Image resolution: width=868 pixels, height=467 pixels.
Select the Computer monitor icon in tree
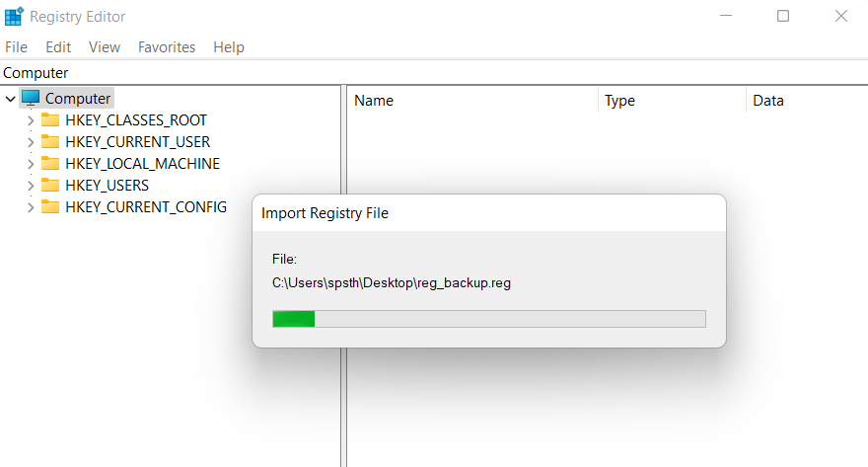coord(31,98)
